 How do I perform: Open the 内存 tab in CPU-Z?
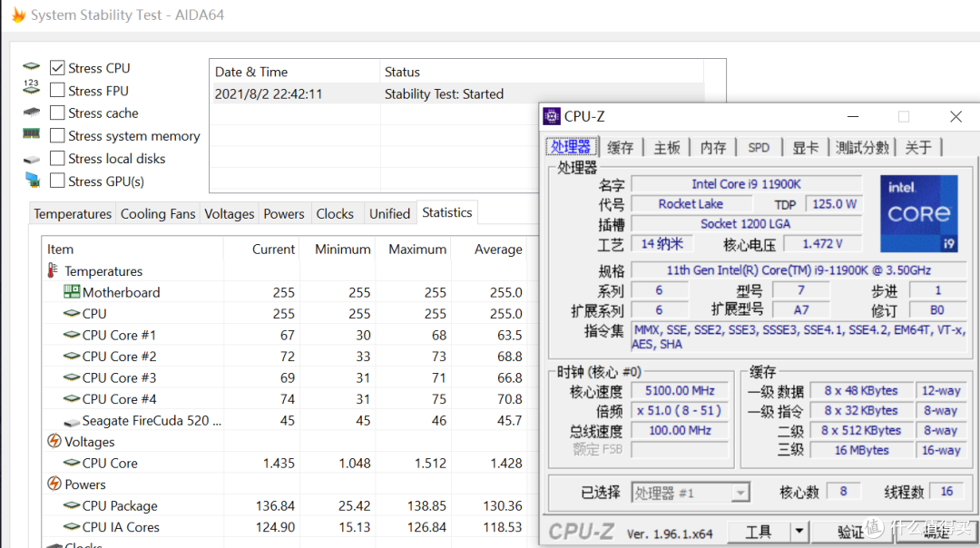pyautogui.click(x=713, y=148)
